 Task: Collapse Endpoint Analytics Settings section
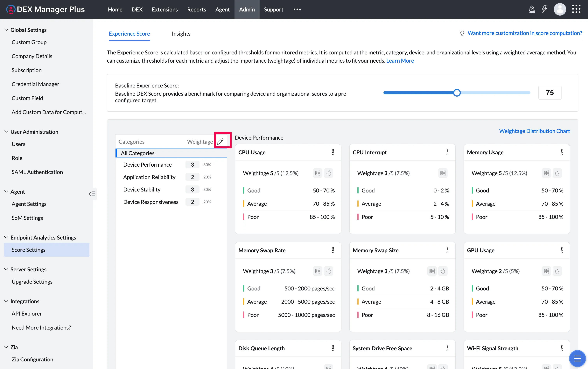(6, 237)
